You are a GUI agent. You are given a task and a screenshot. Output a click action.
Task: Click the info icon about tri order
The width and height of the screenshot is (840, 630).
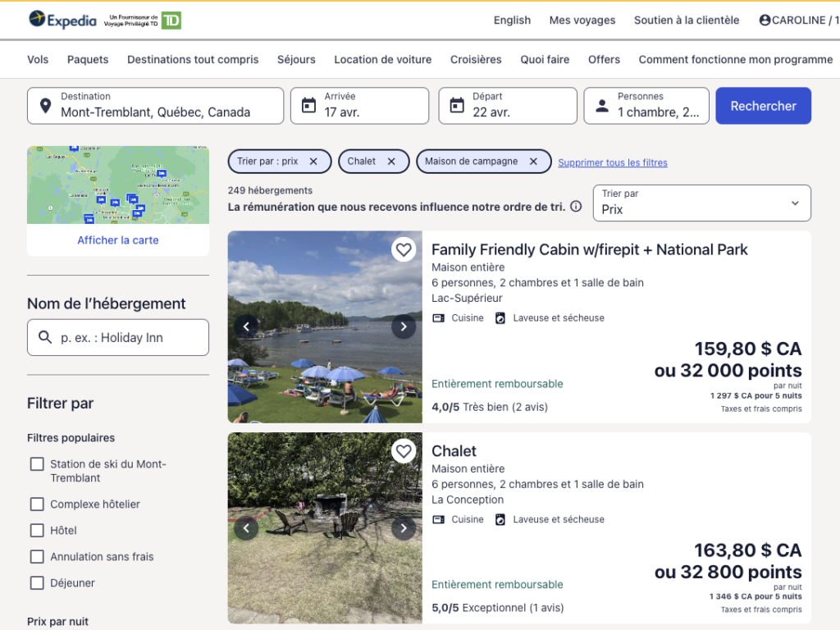pyautogui.click(x=576, y=207)
